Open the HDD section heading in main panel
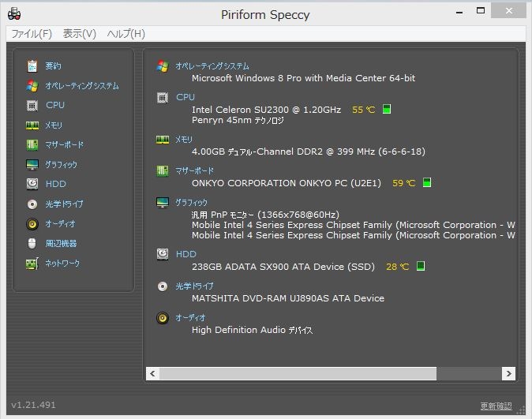 185,254
